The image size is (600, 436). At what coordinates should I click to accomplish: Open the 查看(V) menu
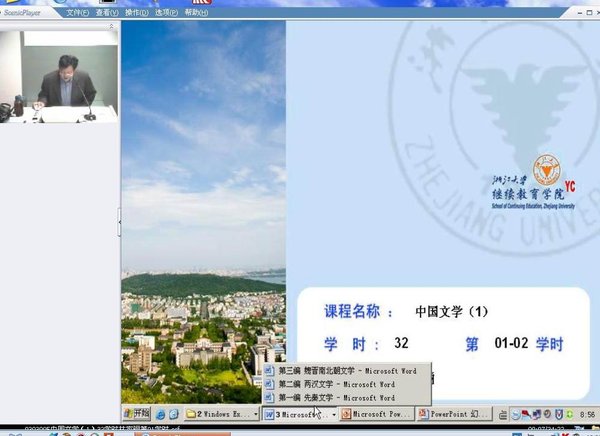112,13
